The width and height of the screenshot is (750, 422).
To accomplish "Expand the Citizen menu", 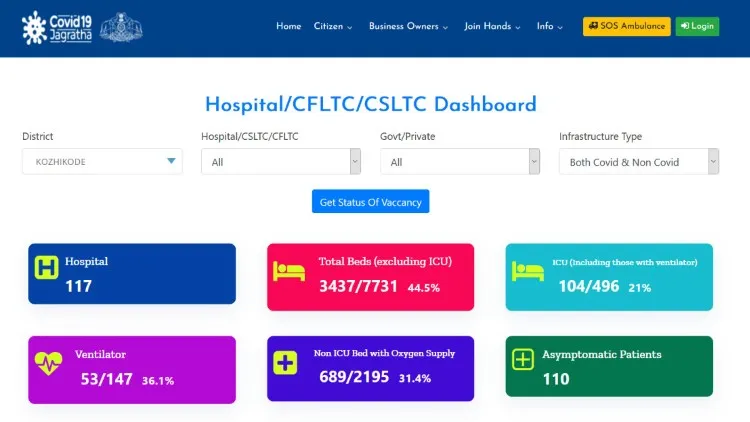I will (333, 26).
